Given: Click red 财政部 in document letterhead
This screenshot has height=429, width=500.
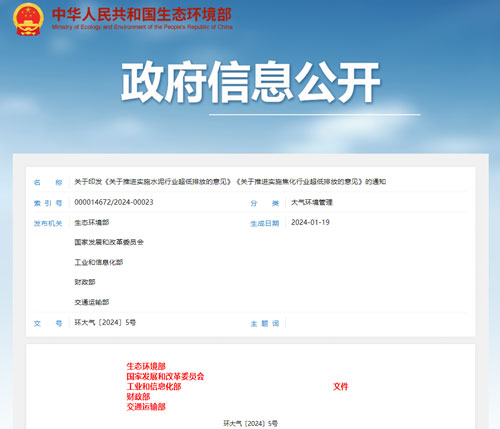Looking at the screenshot, I should click(x=138, y=396).
